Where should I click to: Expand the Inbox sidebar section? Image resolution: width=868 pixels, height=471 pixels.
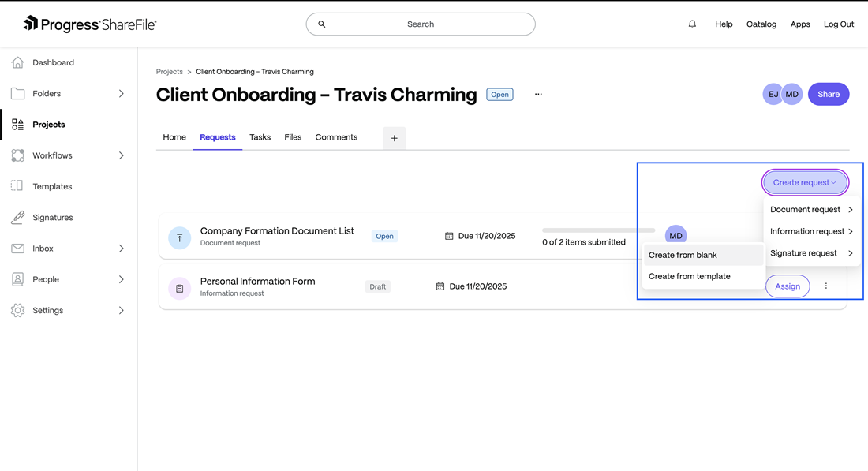121,249
